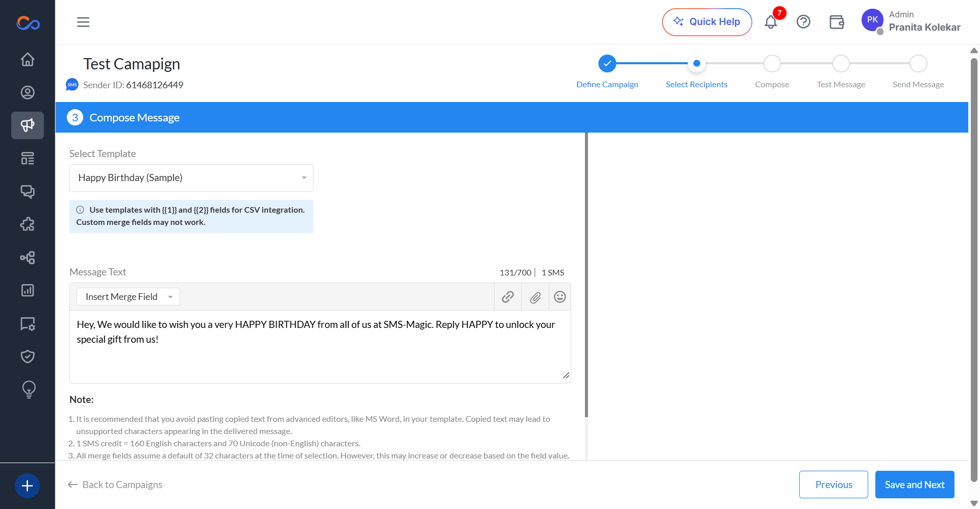Click the 131/700 character counter
The image size is (980, 509).
tap(516, 272)
